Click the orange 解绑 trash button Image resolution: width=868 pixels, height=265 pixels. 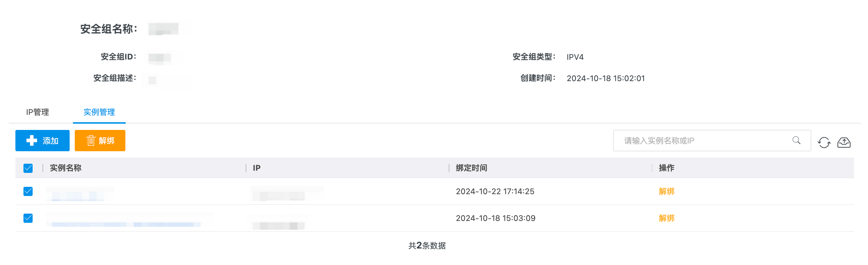100,141
